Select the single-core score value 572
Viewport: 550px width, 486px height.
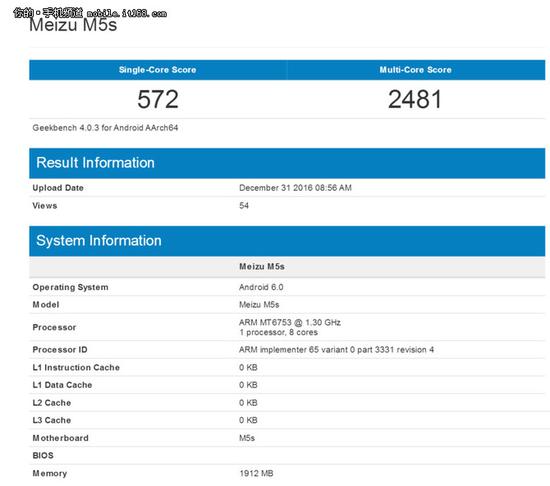[158, 99]
